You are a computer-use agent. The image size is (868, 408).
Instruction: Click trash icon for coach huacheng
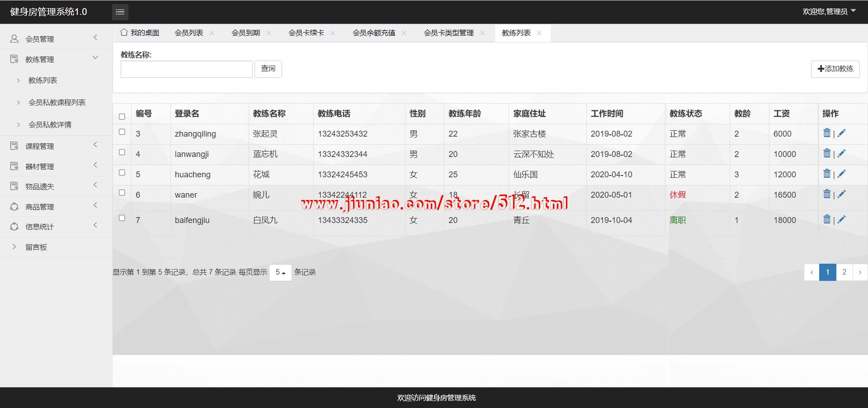coord(827,174)
